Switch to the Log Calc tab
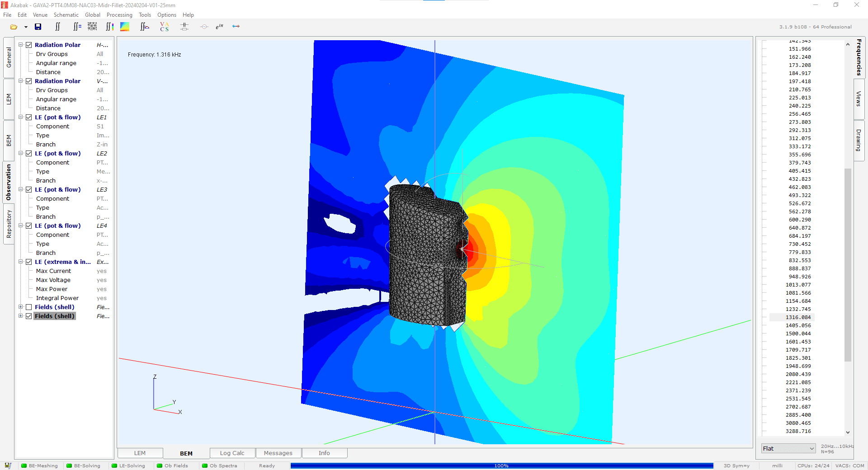 pyautogui.click(x=232, y=453)
